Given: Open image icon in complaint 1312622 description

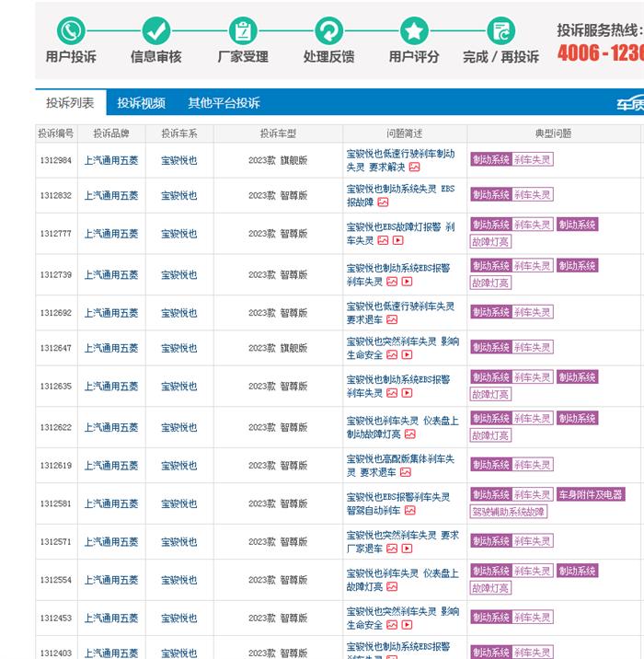Looking at the screenshot, I should pyautogui.click(x=410, y=434).
